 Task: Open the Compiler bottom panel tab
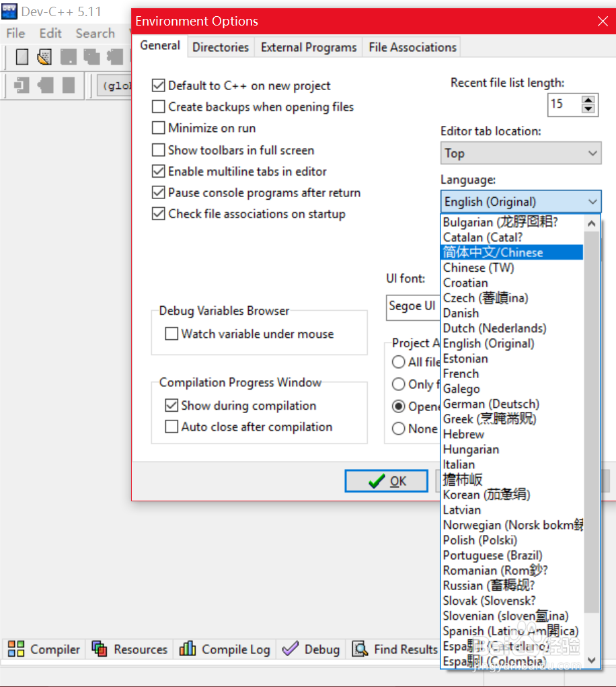[44, 649]
